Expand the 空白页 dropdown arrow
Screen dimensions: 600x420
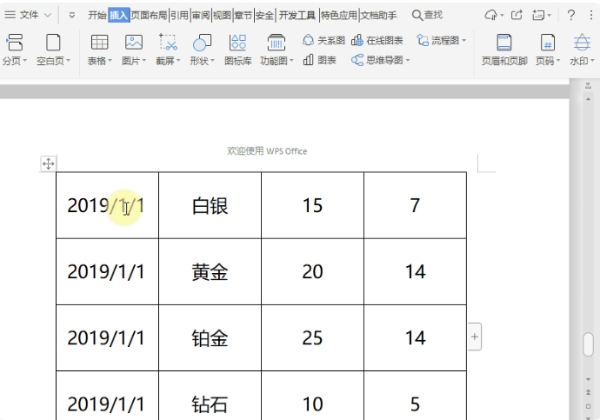(x=68, y=60)
